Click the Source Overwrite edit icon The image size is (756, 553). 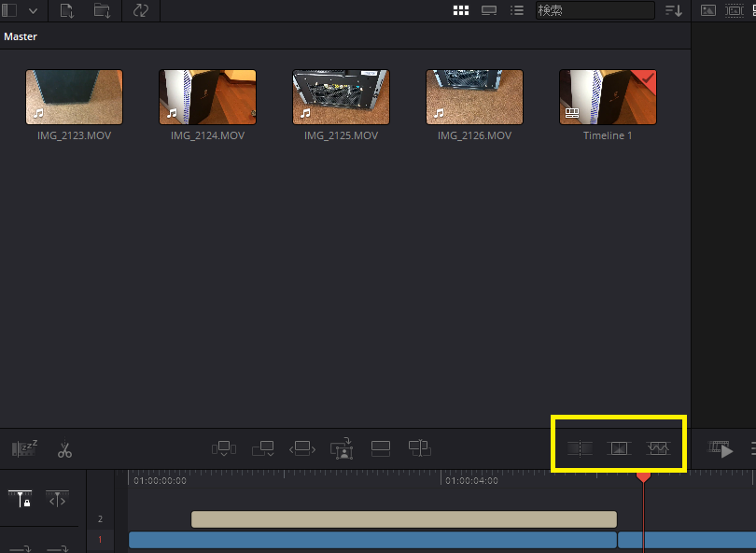tap(419, 448)
